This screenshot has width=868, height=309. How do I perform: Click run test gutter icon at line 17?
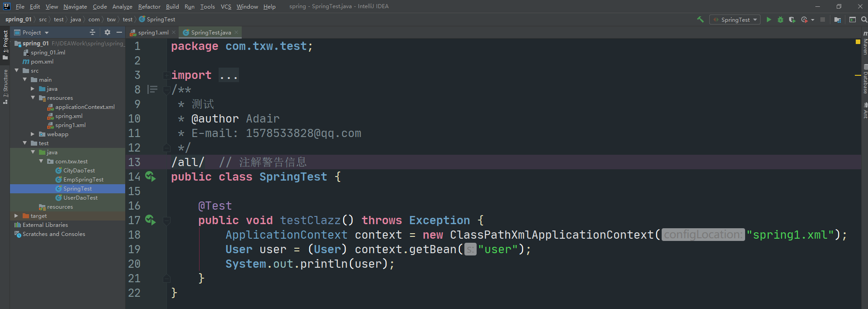tap(150, 220)
